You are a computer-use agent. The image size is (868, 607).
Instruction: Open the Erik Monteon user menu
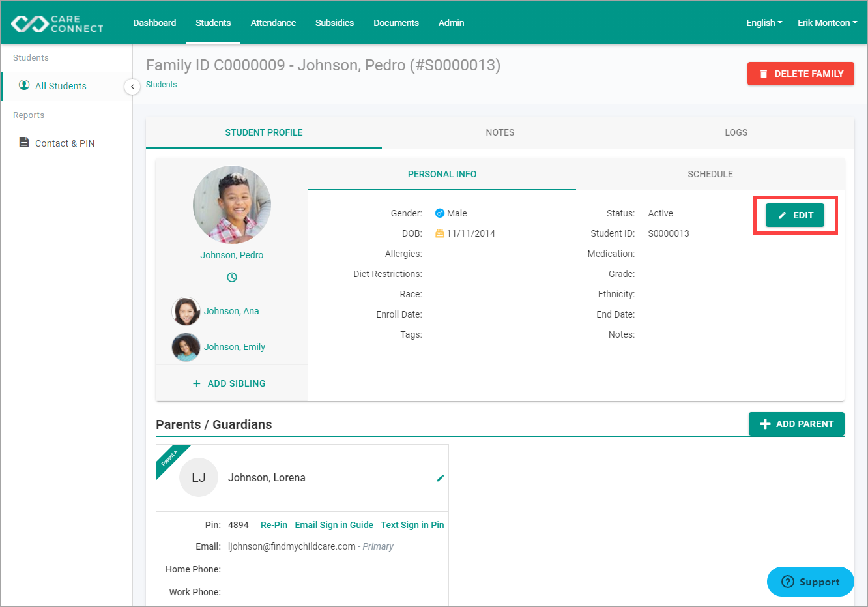click(x=827, y=23)
